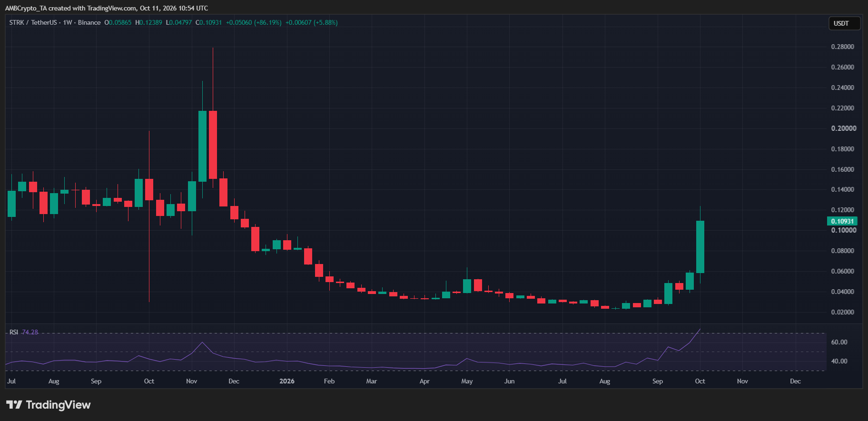Click the 0.22000 price axis label
The height and width of the screenshot is (421, 868).
(x=842, y=108)
